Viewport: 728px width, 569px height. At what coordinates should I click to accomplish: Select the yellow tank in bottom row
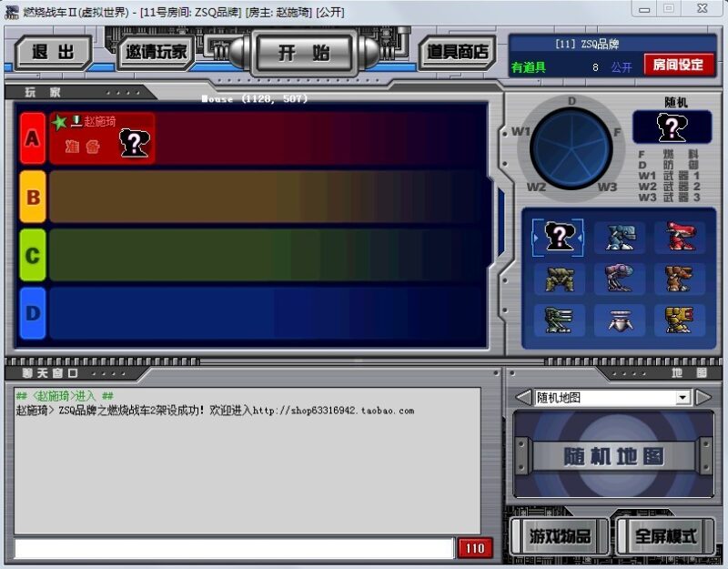pyautogui.click(x=679, y=320)
